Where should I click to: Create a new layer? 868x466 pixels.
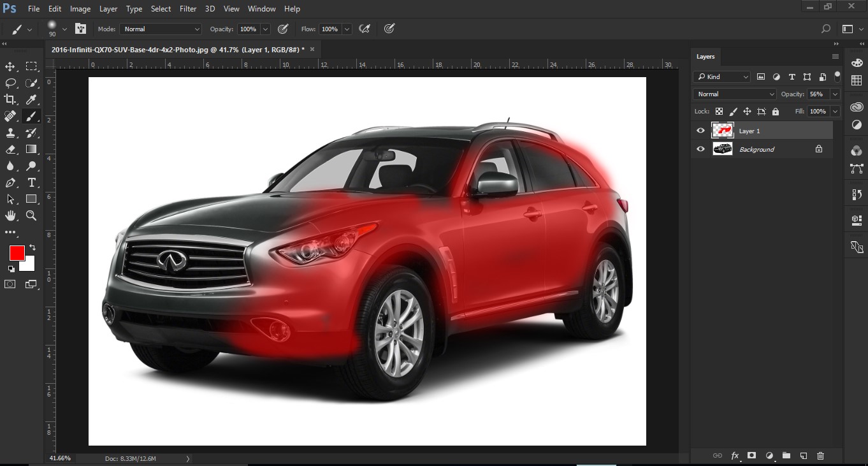[x=804, y=455]
